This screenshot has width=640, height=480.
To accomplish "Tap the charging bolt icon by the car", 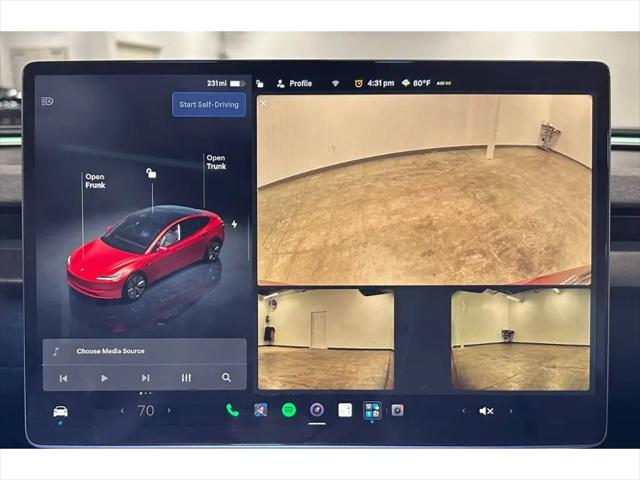I will tap(234, 224).
